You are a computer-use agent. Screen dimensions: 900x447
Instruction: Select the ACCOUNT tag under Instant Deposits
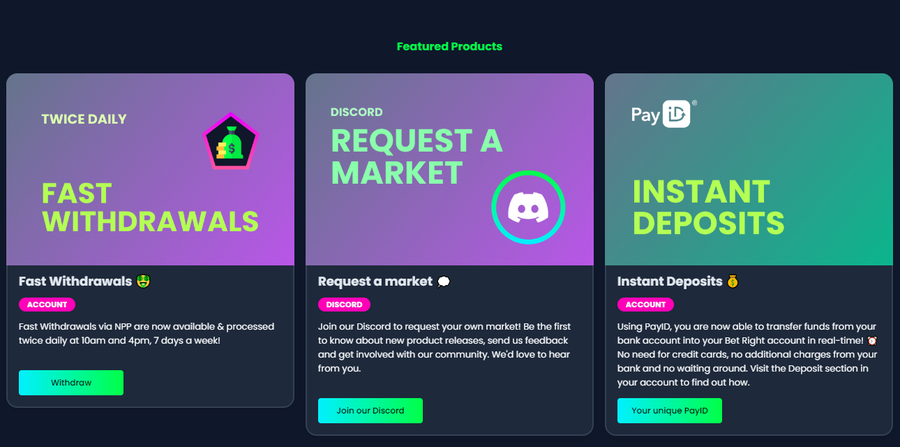click(646, 305)
